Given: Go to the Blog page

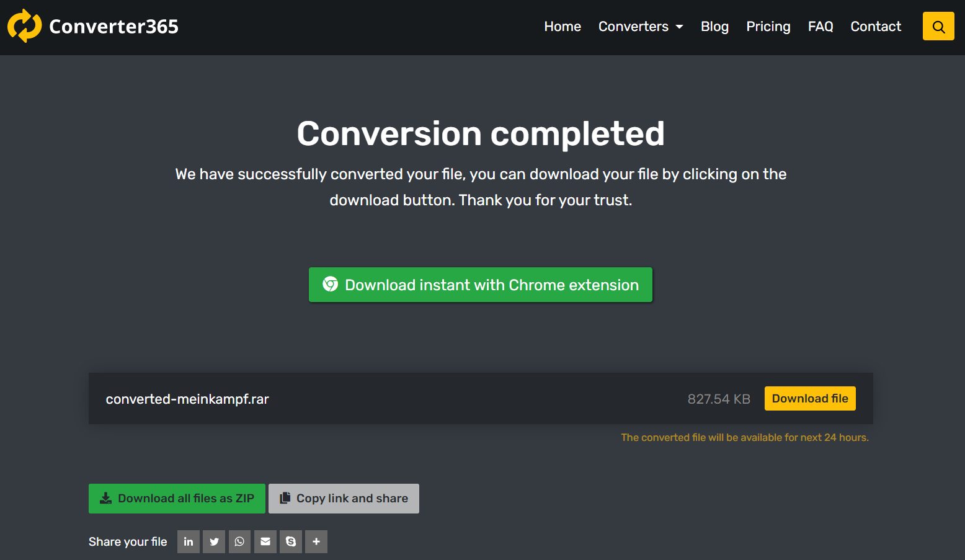Looking at the screenshot, I should point(714,26).
